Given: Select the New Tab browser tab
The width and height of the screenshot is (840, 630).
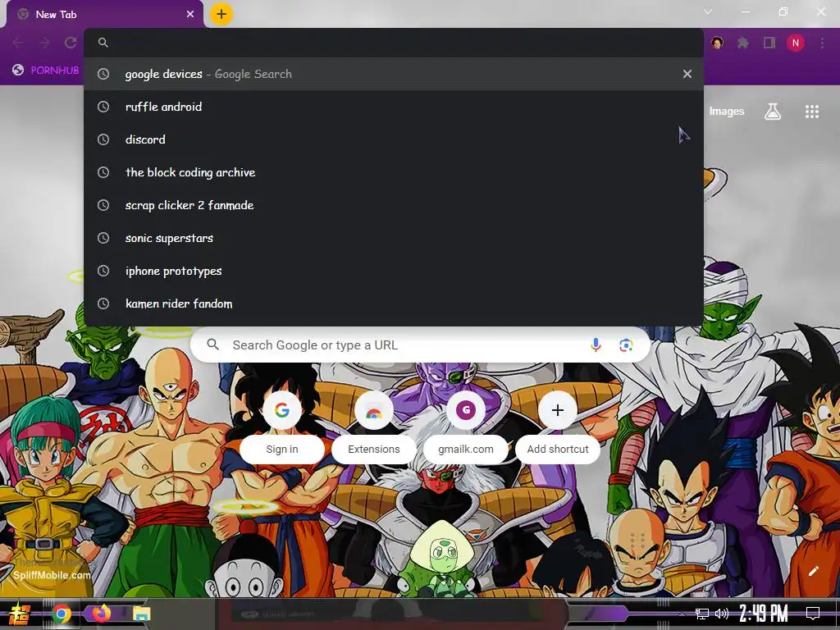Looking at the screenshot, I should click(x=105, y=15).
